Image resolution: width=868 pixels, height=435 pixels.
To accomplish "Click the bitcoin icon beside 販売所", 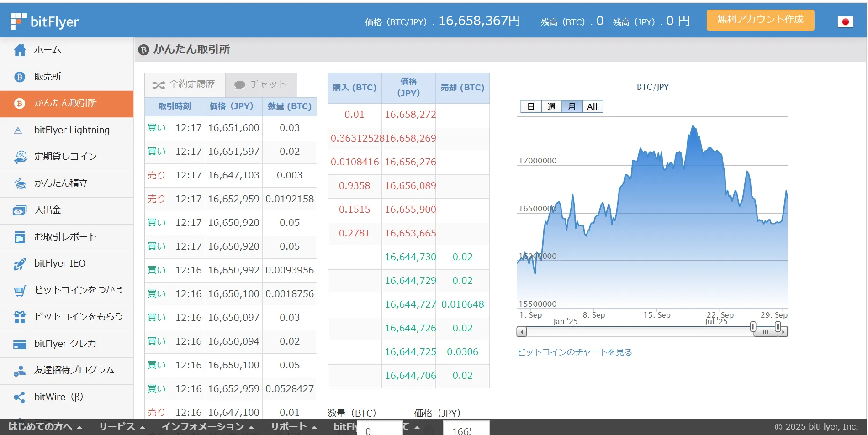I will (x=19, y=77).
